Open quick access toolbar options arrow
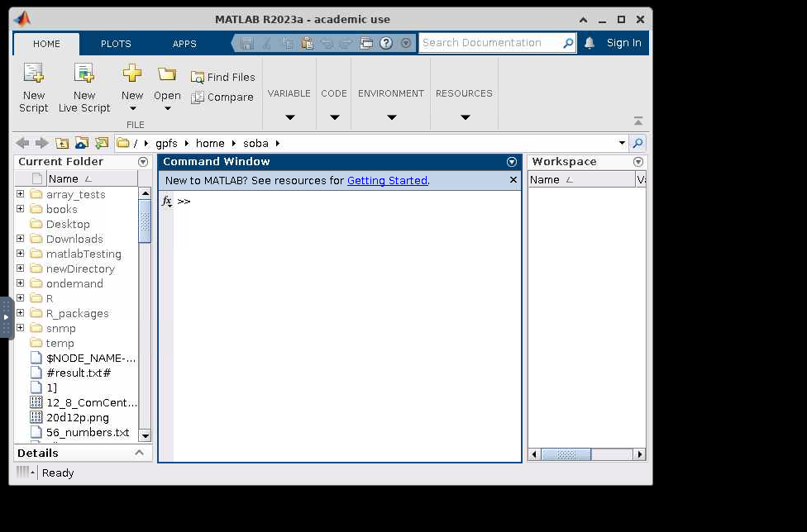This screenshot has height=532, width=807. [406, 43]
